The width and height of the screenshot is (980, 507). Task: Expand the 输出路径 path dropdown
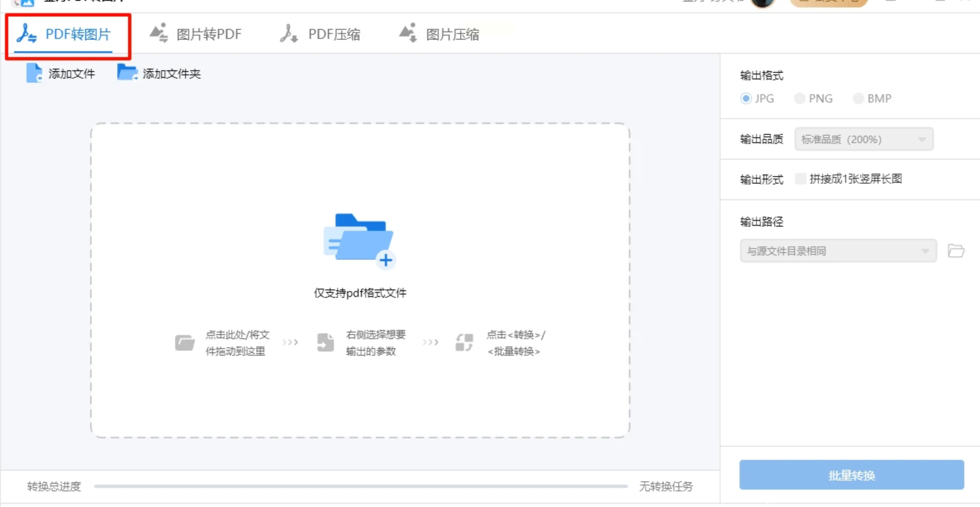(838, 251)
